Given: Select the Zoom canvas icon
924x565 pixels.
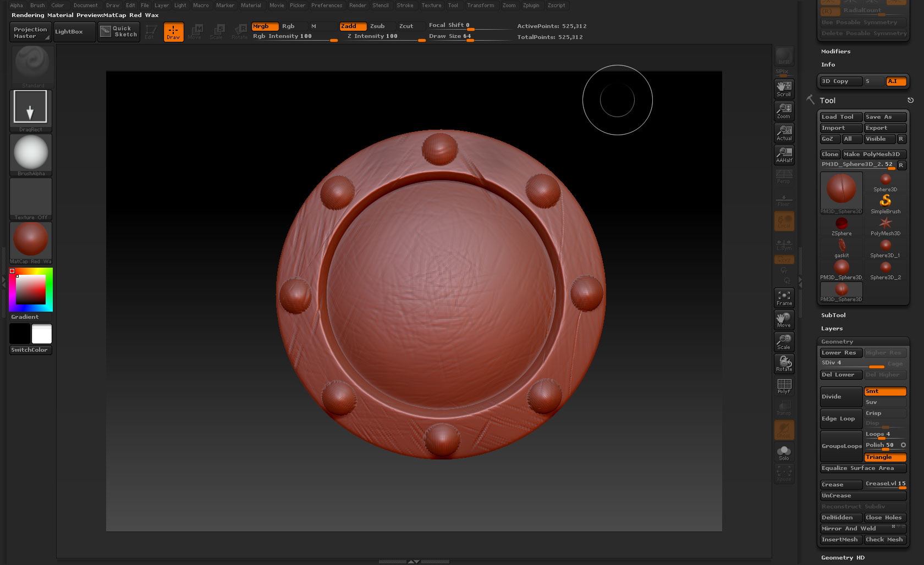Looking at the screenshot, I should (784, 110).
